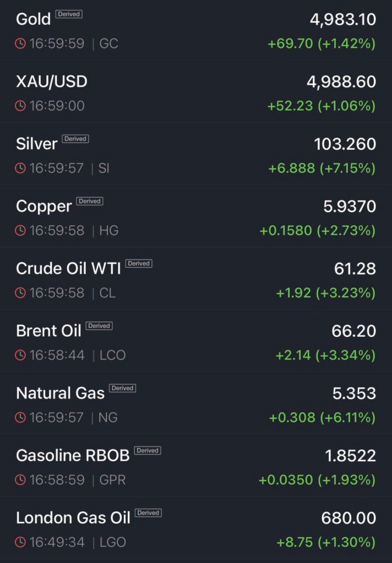
Task: Tap the Derived badge next to Gold
Action: point(69,14)
